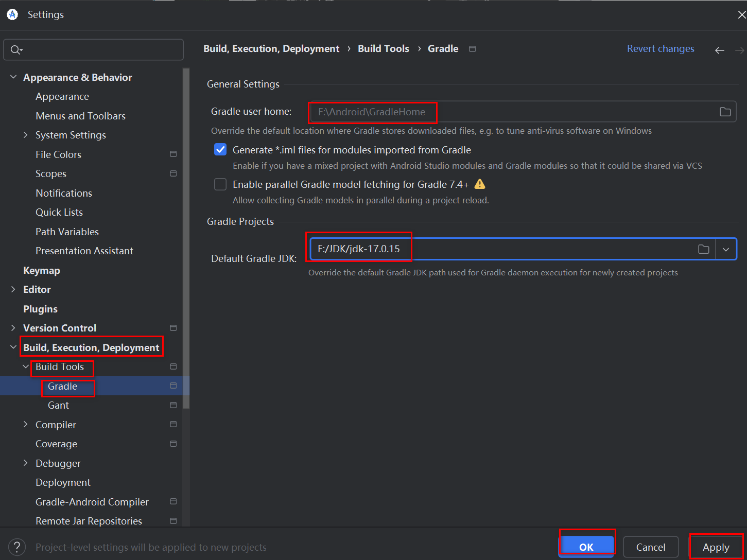Click Build Tools breadcrumb
The image size is (747, 560).
384,48
